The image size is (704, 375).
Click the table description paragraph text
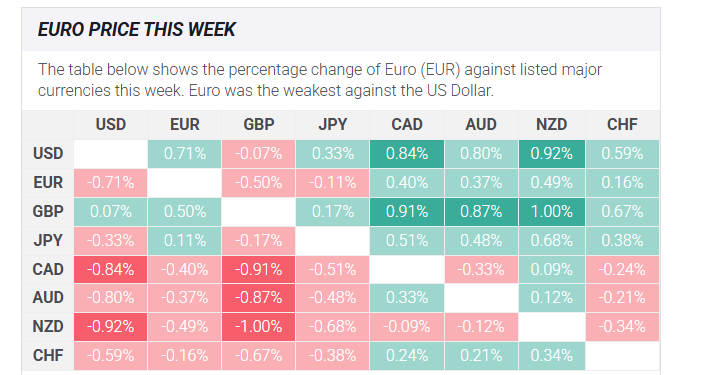click(x=320, y=80)
